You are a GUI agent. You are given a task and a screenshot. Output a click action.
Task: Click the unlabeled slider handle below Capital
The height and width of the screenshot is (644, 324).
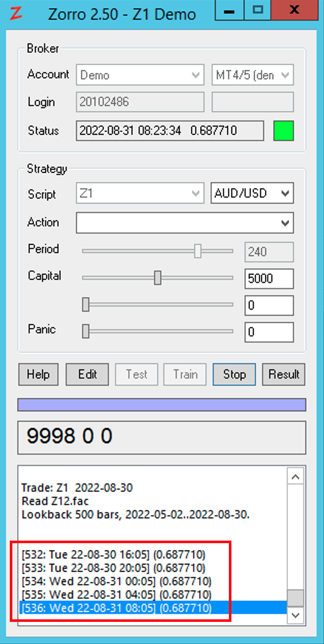coord(86,305)
